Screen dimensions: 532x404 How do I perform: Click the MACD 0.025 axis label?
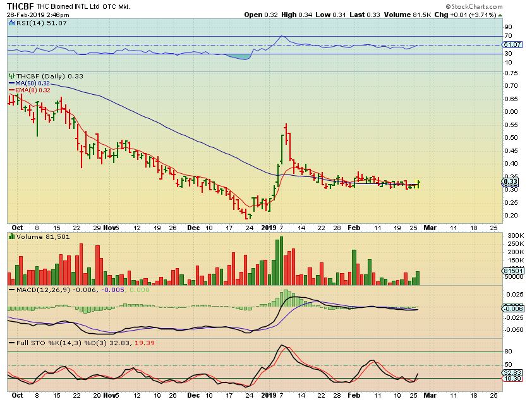coord(515,295)
